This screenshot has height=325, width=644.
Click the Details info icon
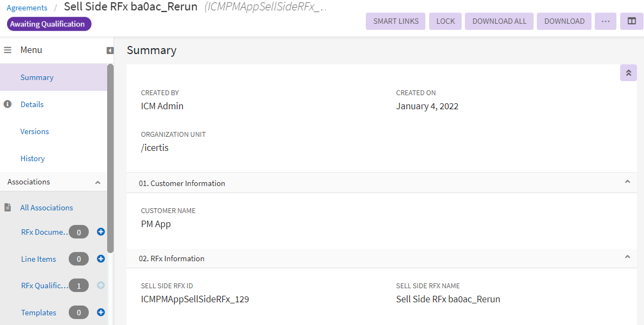pyautogui.click(x=8, y=104)
